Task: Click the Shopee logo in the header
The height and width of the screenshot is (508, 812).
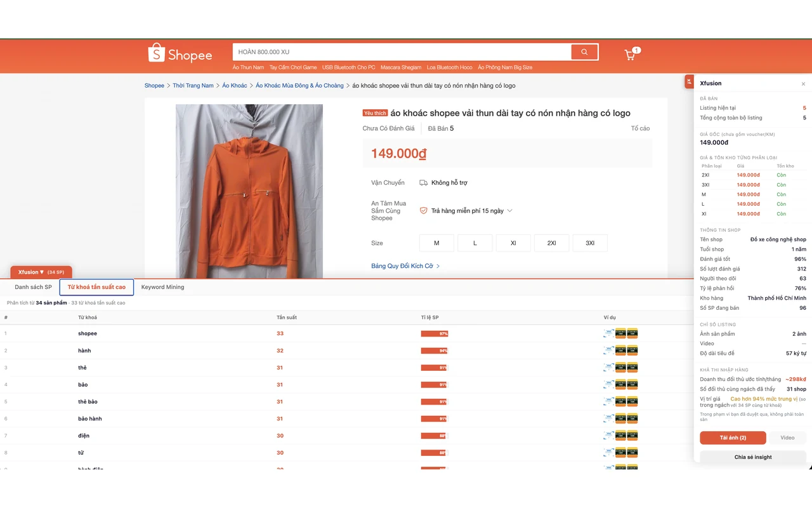Action: (180, 53)
